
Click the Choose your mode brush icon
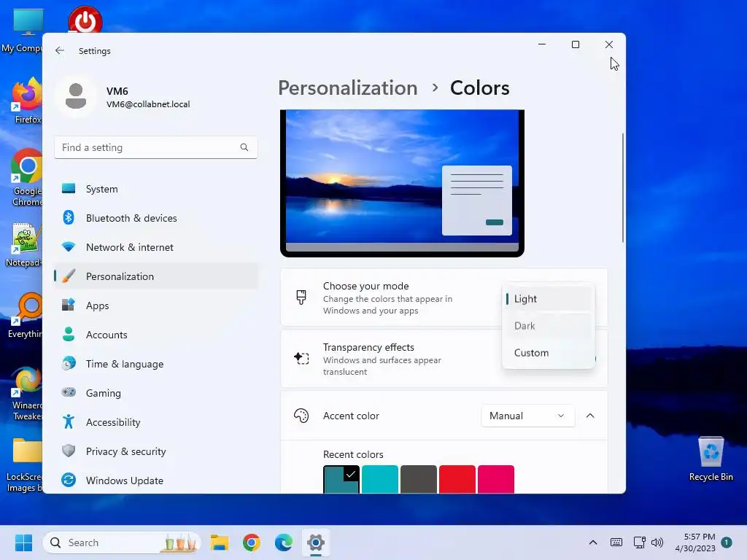pyautogui.click(x=301, y=297)
